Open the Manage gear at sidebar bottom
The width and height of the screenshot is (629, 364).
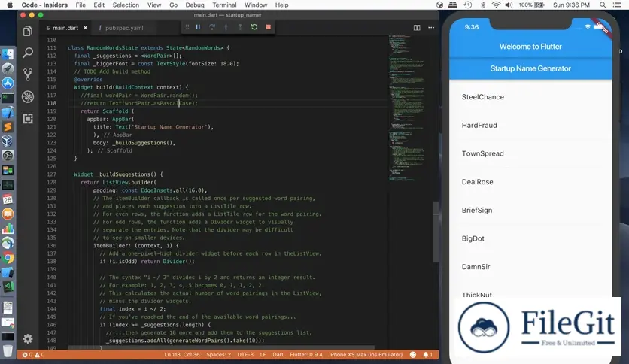point(28,339)
